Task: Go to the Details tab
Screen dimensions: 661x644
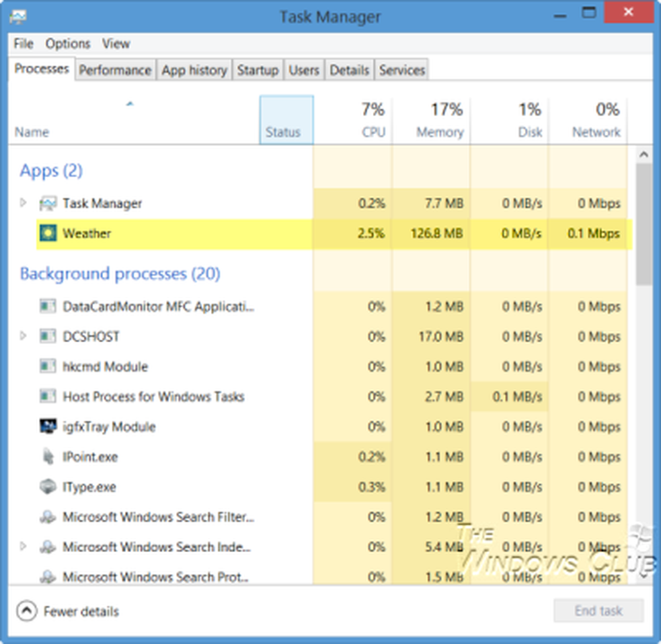Action: point(349,70)
